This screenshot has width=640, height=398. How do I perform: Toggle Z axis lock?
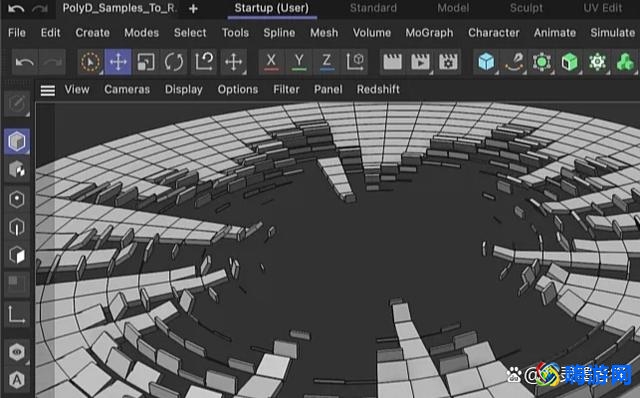(x=327, y=62)
